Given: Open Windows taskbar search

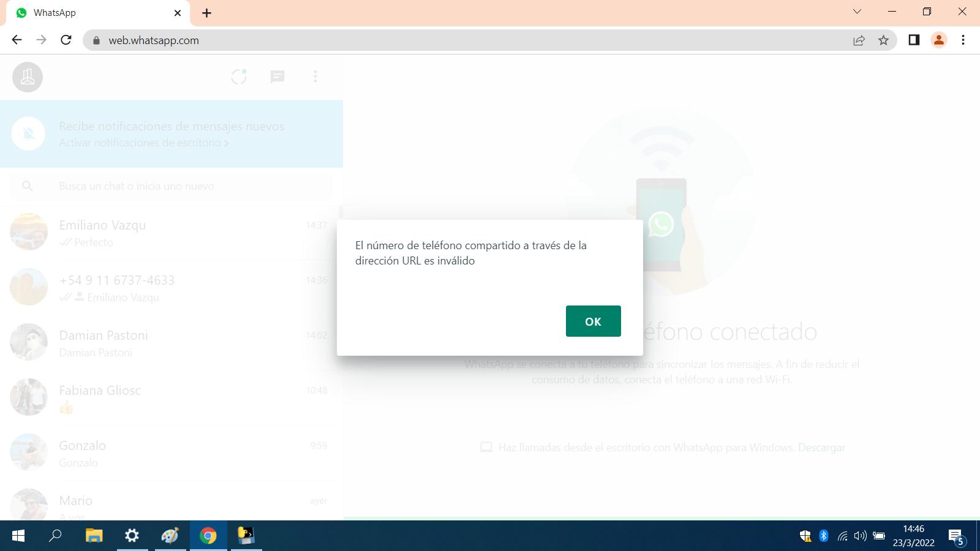Looking at the screenshot, I should [x=55, y=536].
